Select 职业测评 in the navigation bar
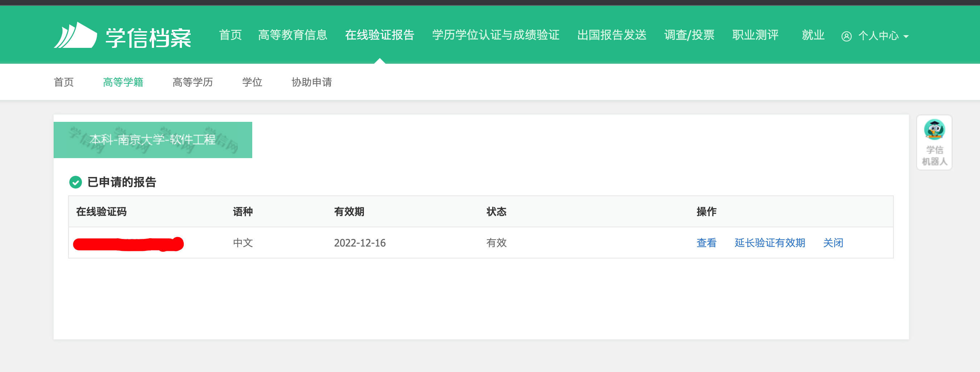 pos(755,35)
